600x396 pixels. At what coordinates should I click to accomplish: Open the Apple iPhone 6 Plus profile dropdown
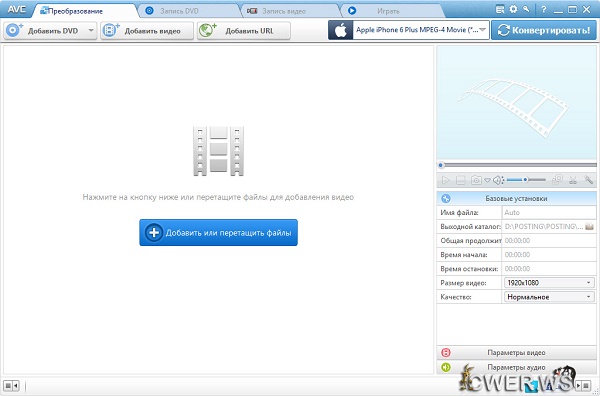[421, 30]
